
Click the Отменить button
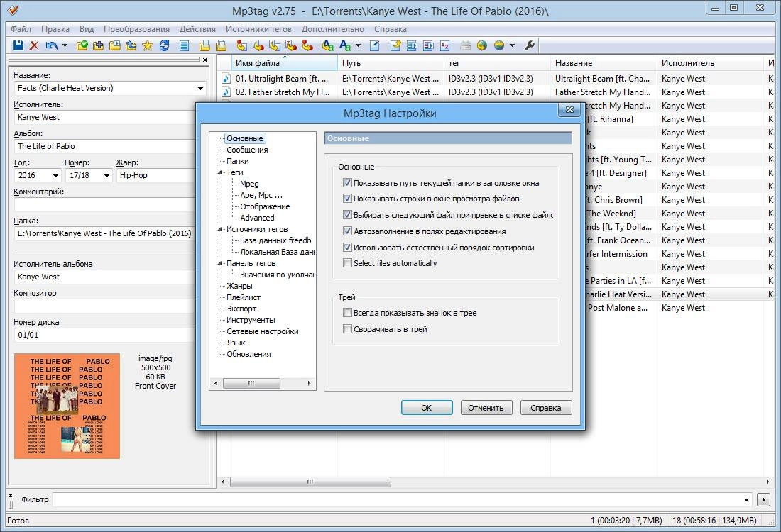click(x=486, y=408)
